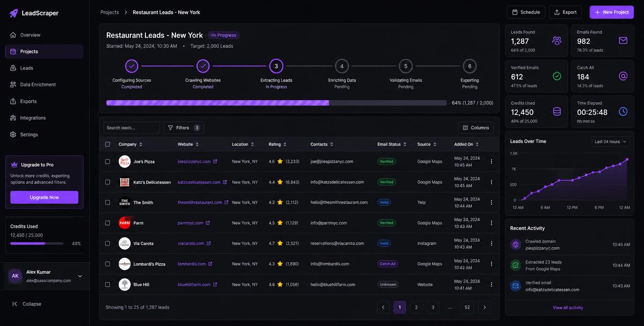Image resolution: width=644 pixels, height=326 pixels.
Task: Click the Export button
Action: [x=566, y=12]
